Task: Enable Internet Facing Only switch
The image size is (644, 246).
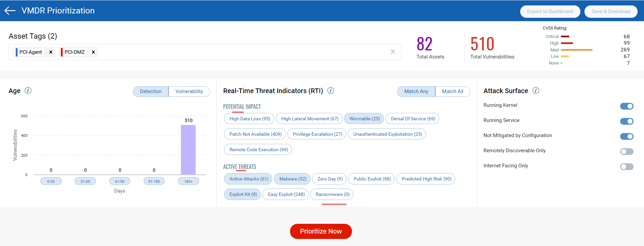Action: (627, 167)
